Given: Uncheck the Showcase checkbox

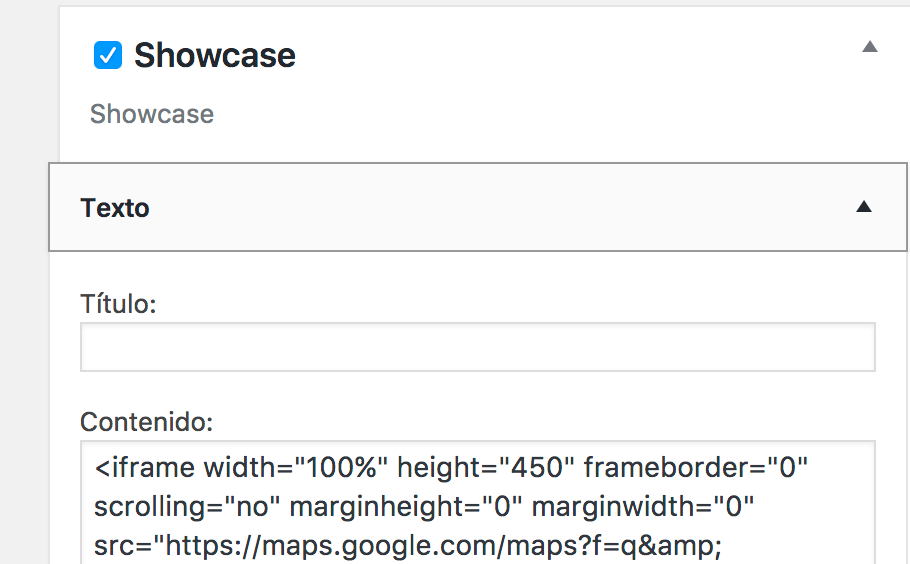Looking at the screenshot, I should pos(108,55).
